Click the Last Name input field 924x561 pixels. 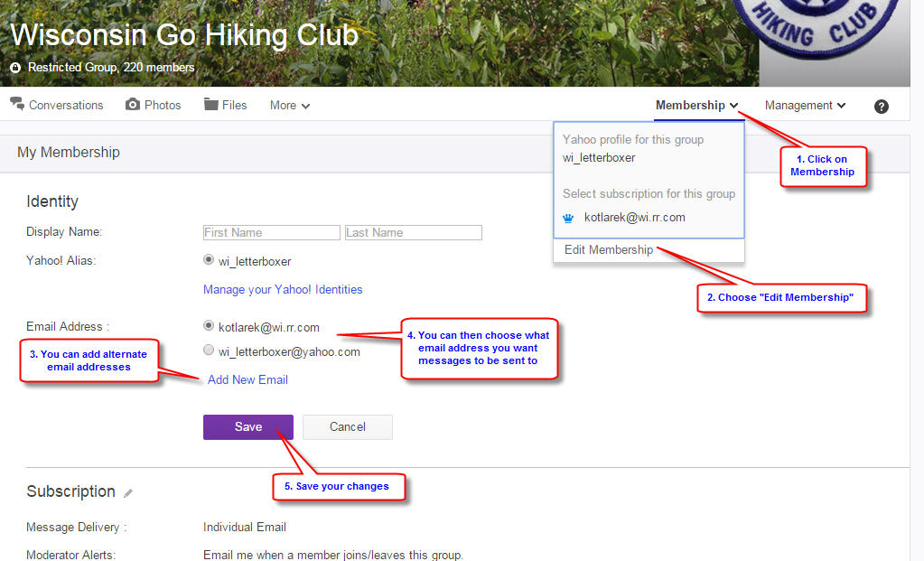[x=414, y=233]
